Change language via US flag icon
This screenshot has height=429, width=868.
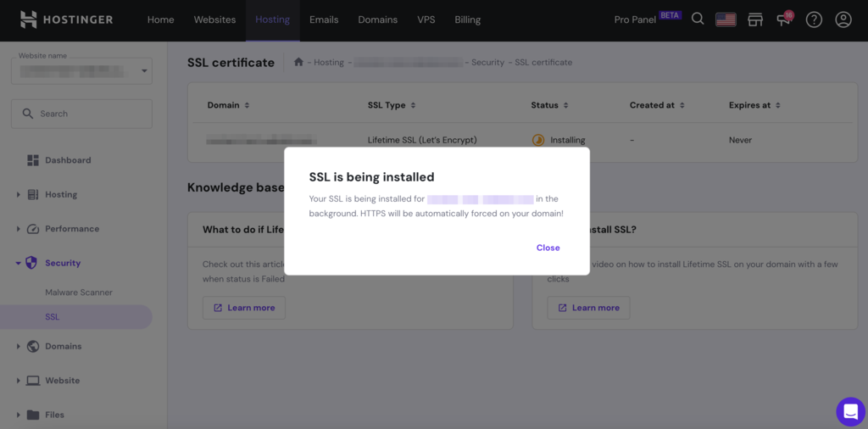(x=726, y=20)
